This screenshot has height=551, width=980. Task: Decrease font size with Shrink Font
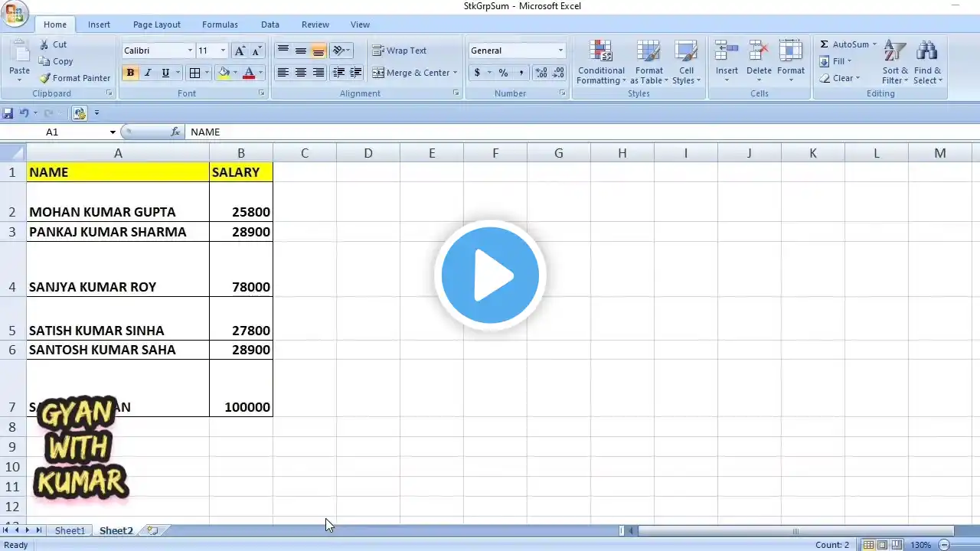pos(256,51)
